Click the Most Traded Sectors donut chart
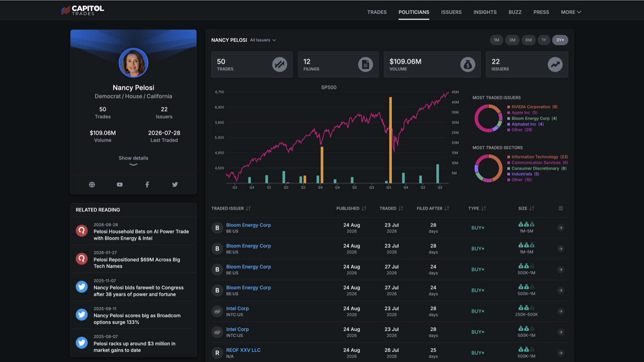The height and width of the screenshot is (362, 644). point(488,168)
